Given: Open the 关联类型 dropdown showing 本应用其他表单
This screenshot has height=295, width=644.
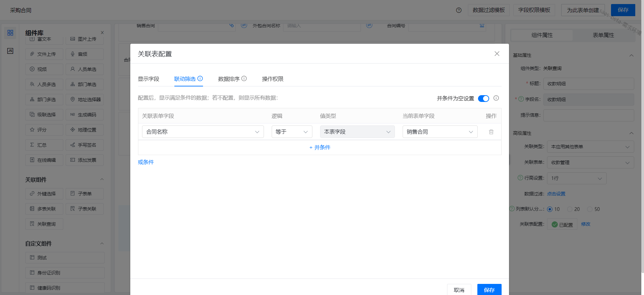Looking at the screenshot, I should click(x=590, y=147).
